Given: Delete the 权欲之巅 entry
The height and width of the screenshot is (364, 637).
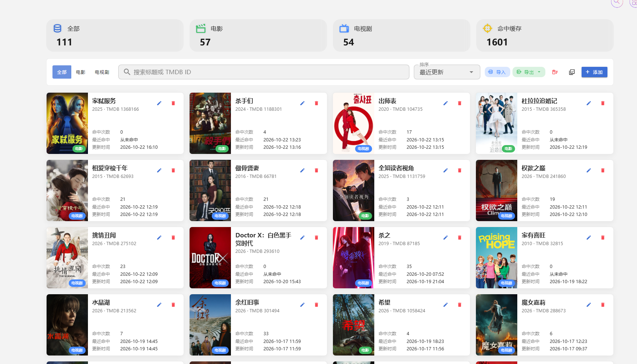Looking at the screenshot, I should click(x=603, y=171).
